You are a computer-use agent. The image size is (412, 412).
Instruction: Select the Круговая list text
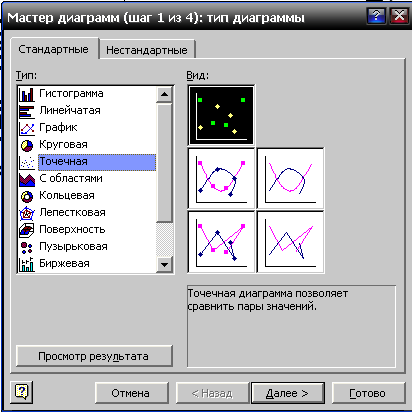tap(63, 145)
